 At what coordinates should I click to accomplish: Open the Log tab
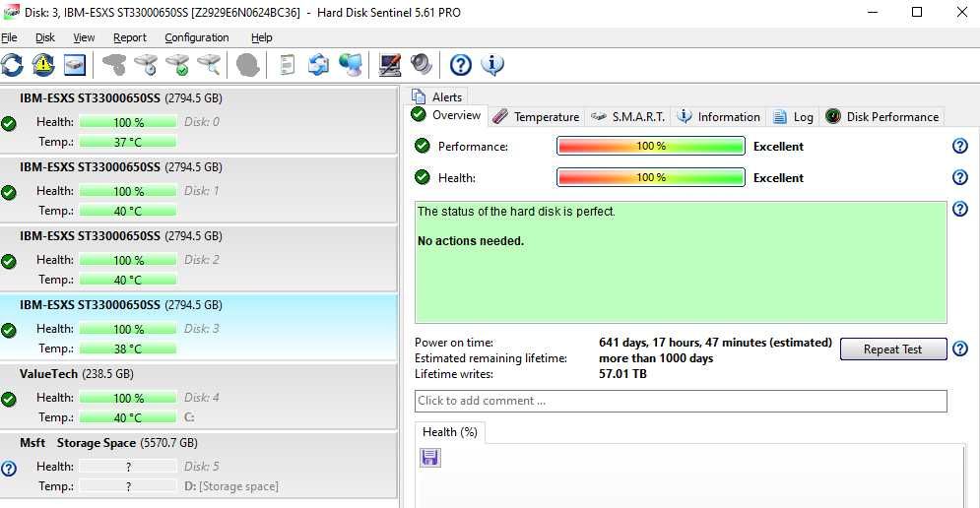point(793,117)
